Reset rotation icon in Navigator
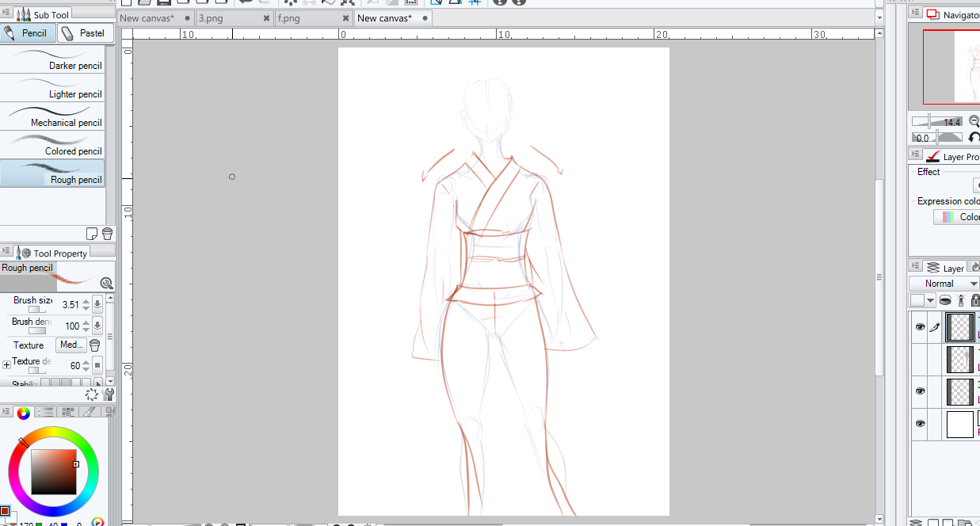Viewport: 980px width, 526px height. pos(974,138)
